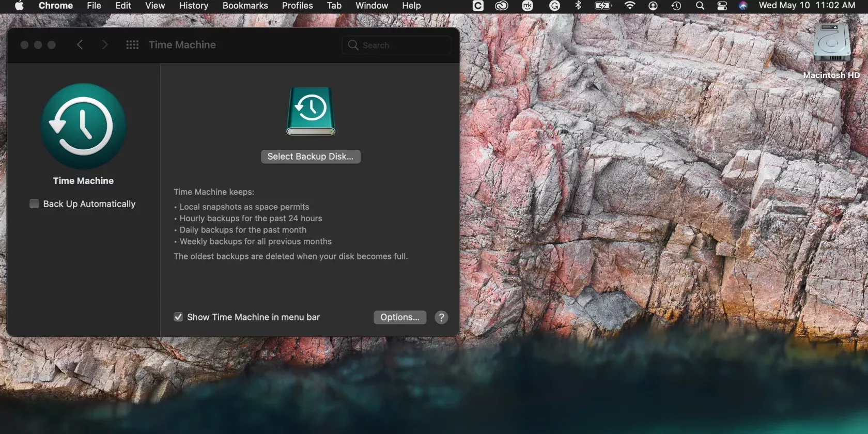This screenshot has width=868, height=434.
Task: Uncheck Show Time Machine in menu bar
Action: [x=178, y=317]
